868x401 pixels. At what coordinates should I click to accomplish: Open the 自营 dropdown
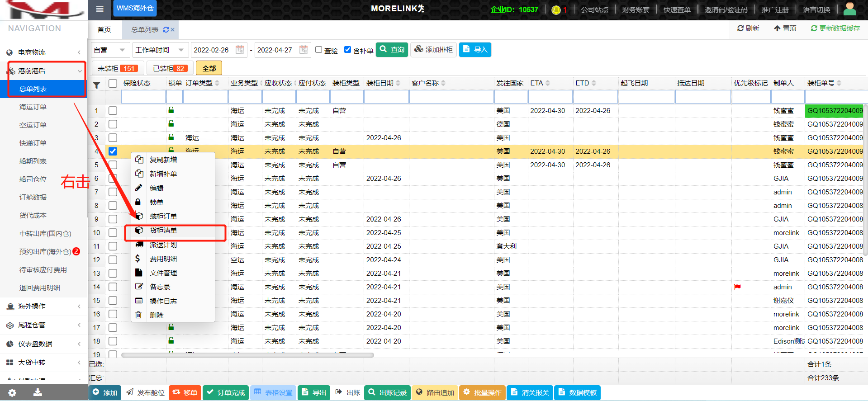click(x=110, y=50)
